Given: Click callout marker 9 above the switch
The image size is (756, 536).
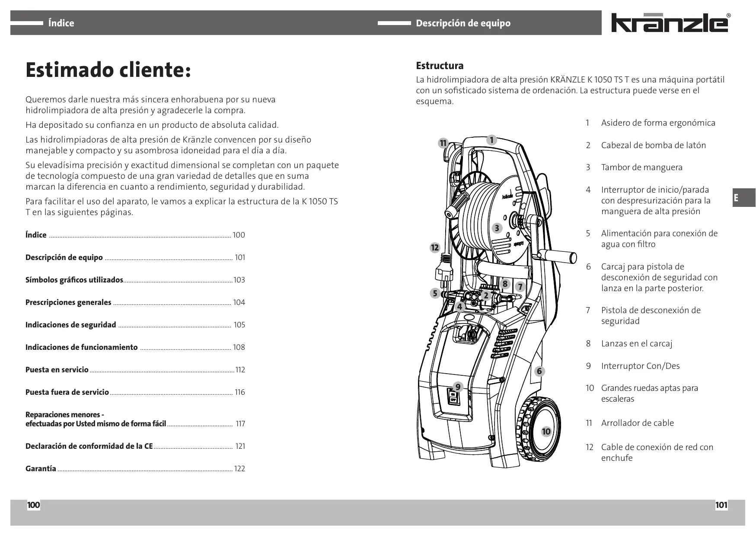Looking at the screenshot, I should click(458, 387).
